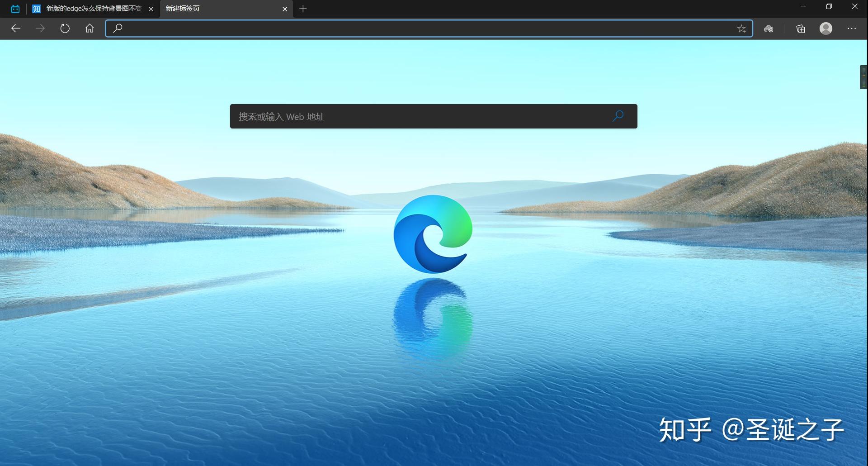Click the blue search icon in search box

click(x=618, y=116)
